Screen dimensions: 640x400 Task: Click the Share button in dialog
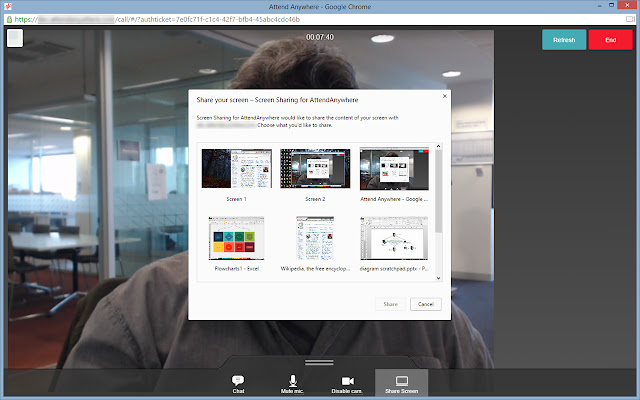tap(390, 304)
